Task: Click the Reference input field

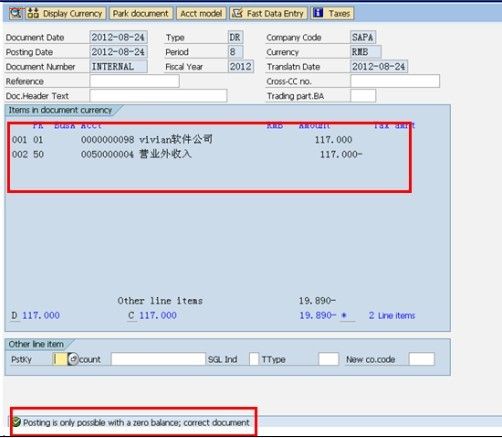Action: 134,81
